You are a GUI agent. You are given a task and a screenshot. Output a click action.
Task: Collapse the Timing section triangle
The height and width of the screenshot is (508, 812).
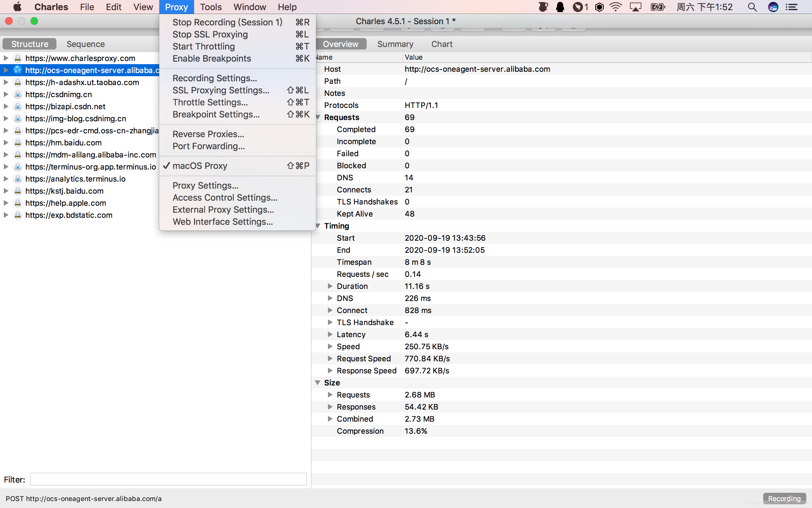[x=318, y=226]
